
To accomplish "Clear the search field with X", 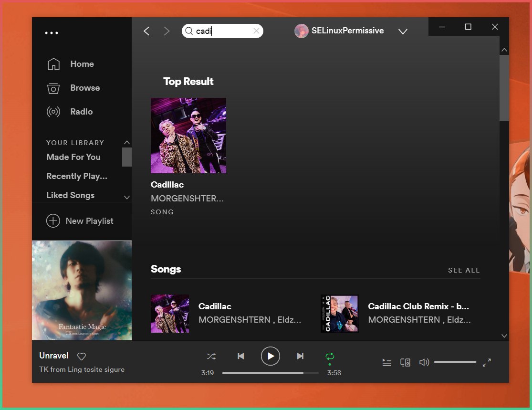I will pyautogui.click(x=257, y=31).
